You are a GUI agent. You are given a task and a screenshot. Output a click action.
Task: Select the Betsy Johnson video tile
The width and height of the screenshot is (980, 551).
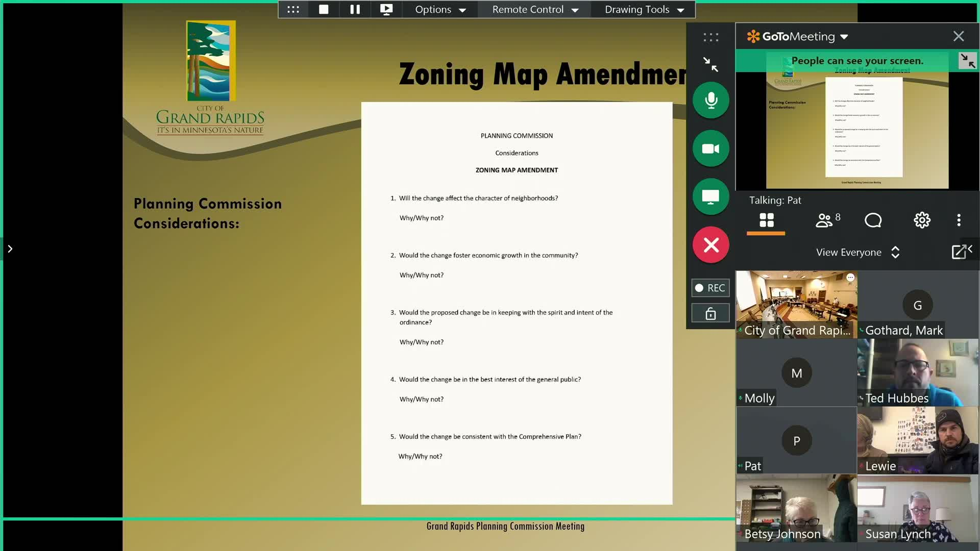[x=796, y=508]
